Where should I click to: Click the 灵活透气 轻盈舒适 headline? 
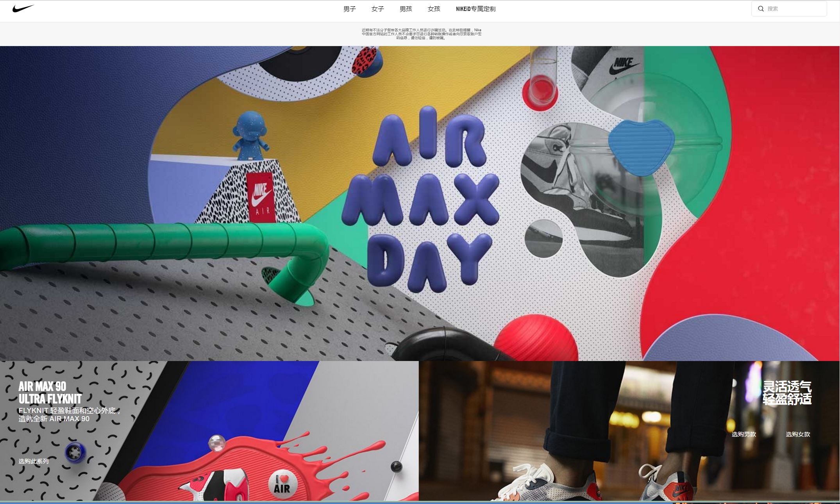(x=787, y=393)
